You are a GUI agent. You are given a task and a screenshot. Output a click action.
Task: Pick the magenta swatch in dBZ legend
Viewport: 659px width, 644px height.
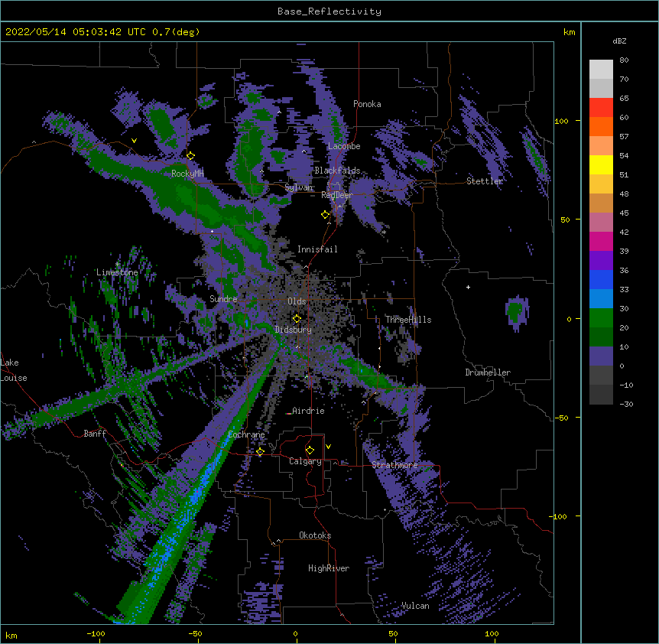(x=601, y=241)
